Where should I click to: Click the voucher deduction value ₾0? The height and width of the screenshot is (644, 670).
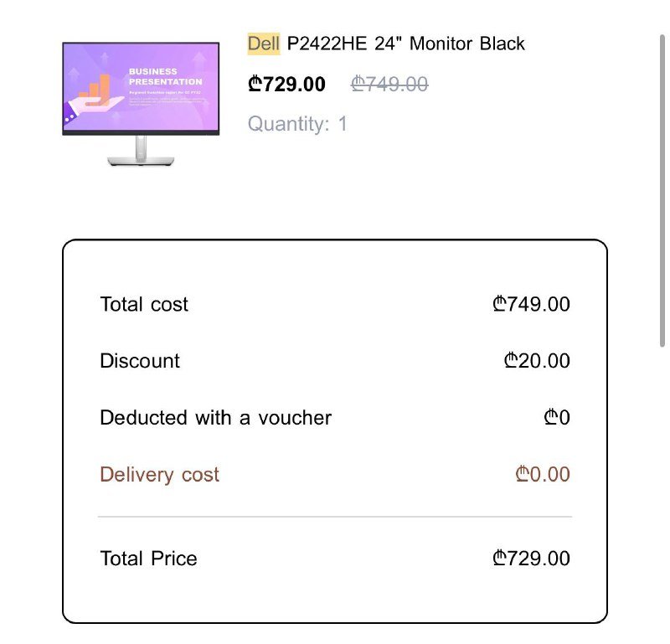pyautogui.click(x=556, y=417)
